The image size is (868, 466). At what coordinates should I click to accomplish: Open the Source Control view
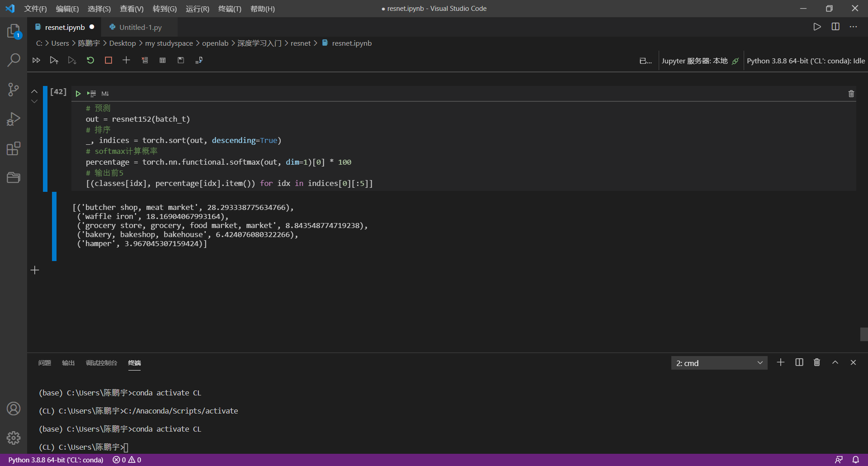tap(14, 90)
